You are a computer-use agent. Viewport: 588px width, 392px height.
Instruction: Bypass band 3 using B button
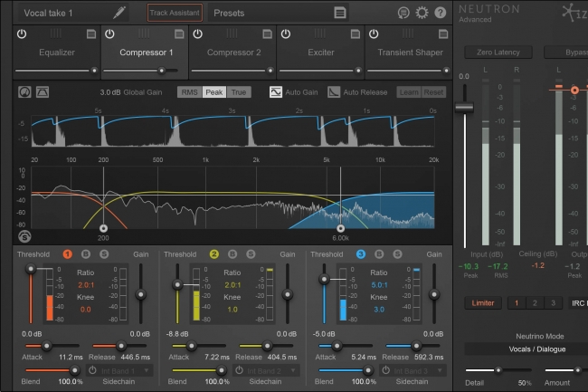(x=379, y=254)
